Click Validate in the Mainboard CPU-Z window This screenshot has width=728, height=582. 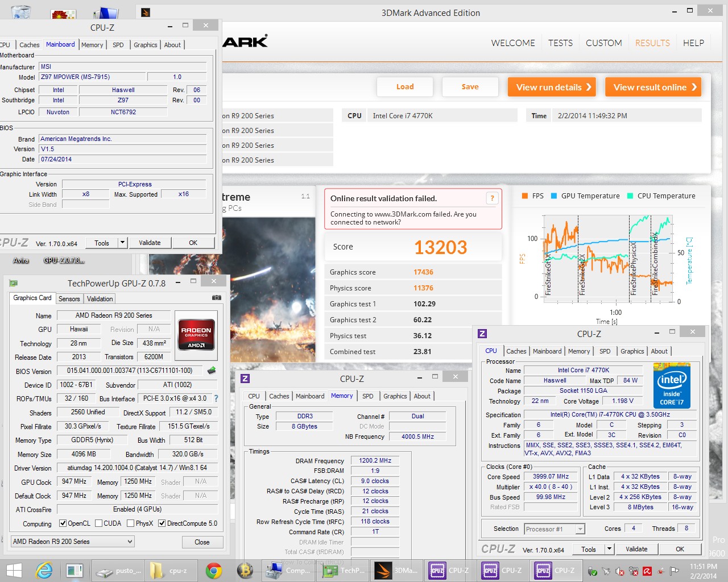pos(150,243)
